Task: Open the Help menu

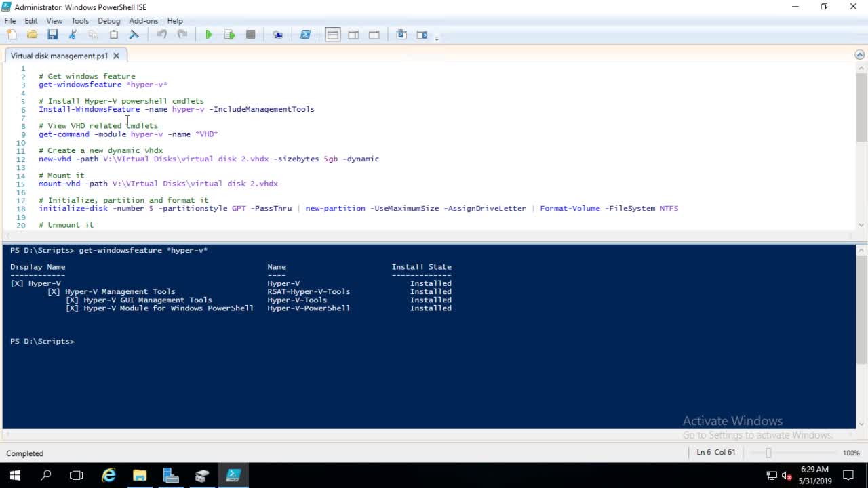Action: (175, 21)
